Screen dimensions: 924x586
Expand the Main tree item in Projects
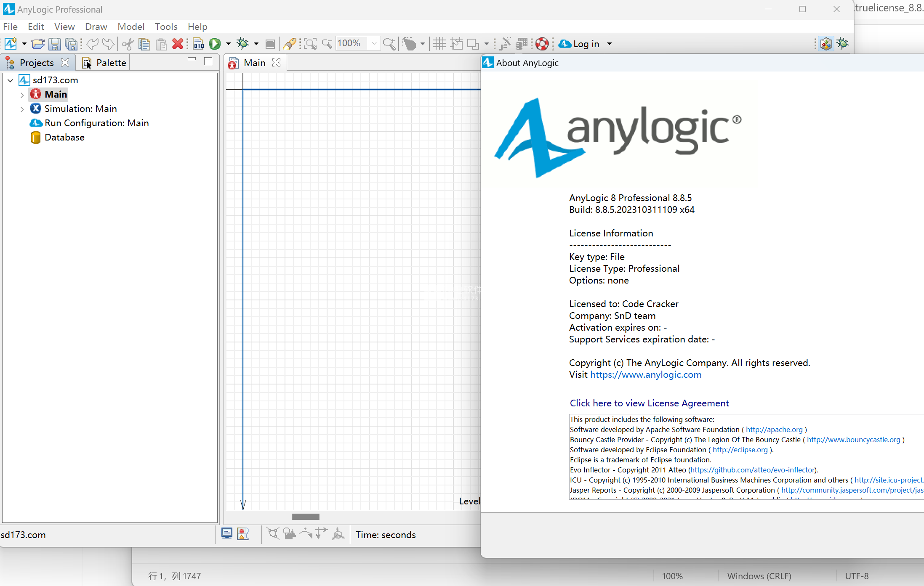click(x=22, y=94)
